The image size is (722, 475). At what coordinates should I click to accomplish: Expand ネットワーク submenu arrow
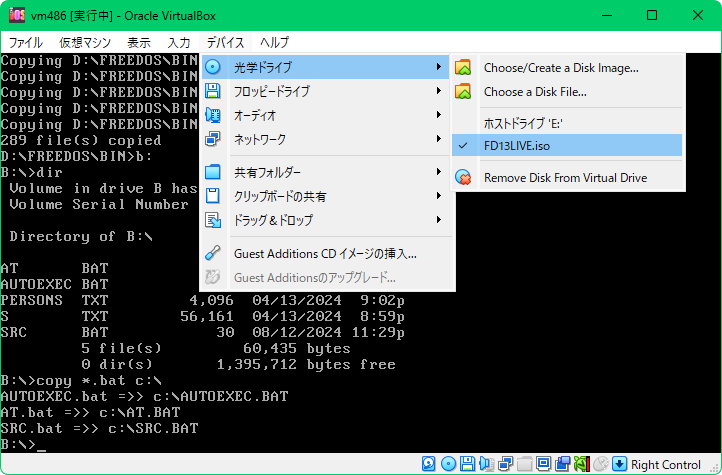pos(439,139)
